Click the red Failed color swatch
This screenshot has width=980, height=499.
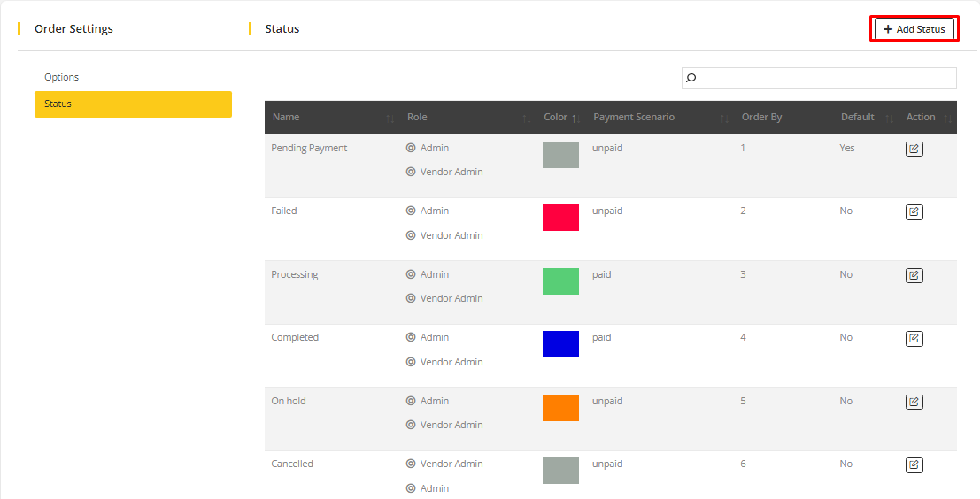click(x=560, y=218)
